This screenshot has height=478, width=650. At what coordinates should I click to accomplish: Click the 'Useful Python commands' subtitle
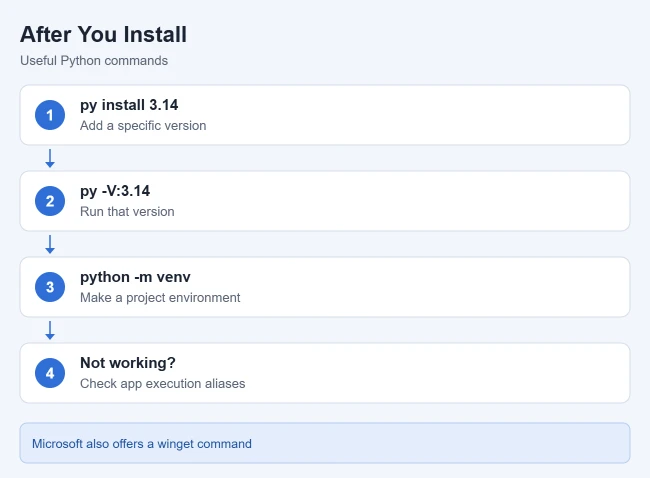pos(94,61)
